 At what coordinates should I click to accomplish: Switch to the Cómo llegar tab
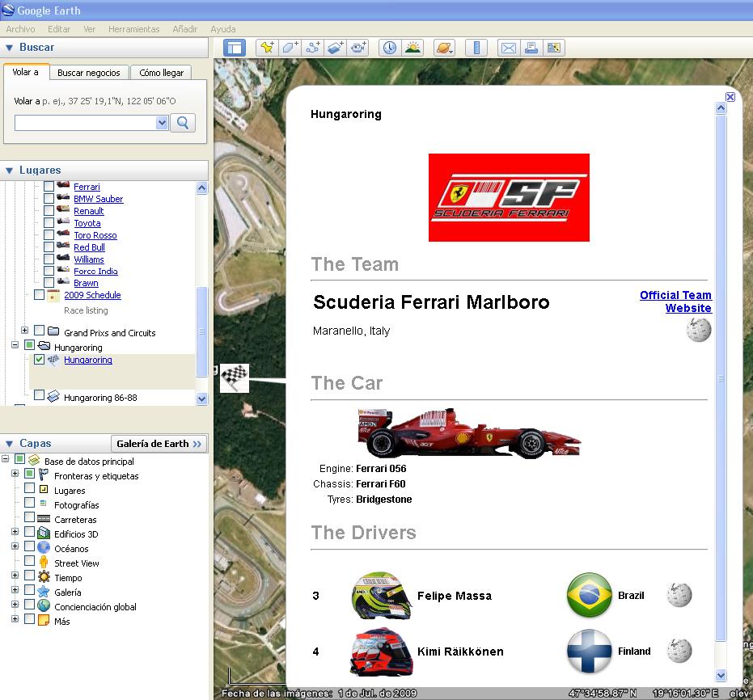point(161,73)
